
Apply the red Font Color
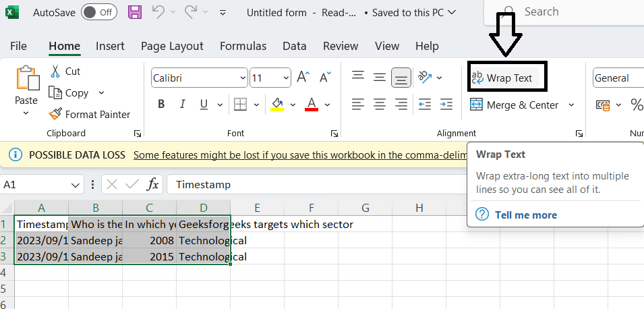pyautogui.click(x=312, y=105)
